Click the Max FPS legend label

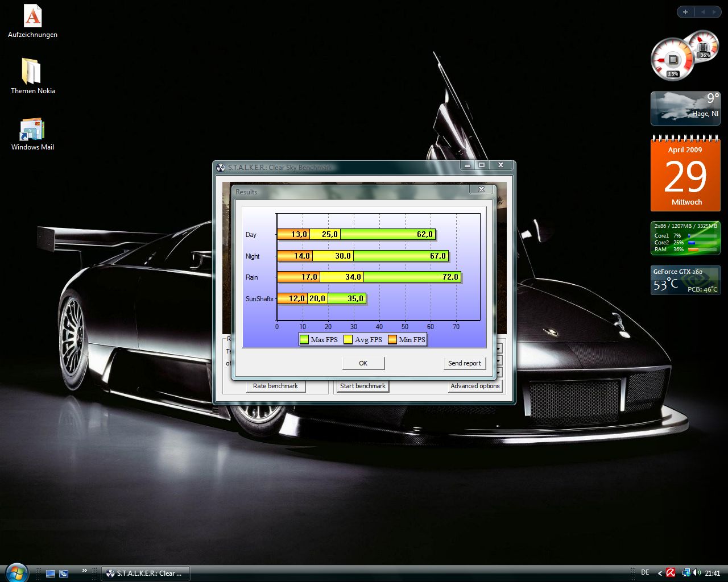[324, 340]
